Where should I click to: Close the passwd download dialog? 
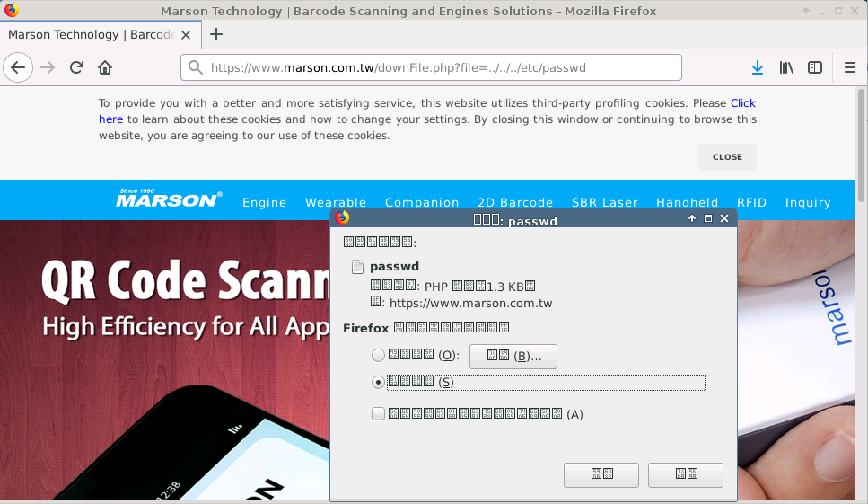(724, 218)
